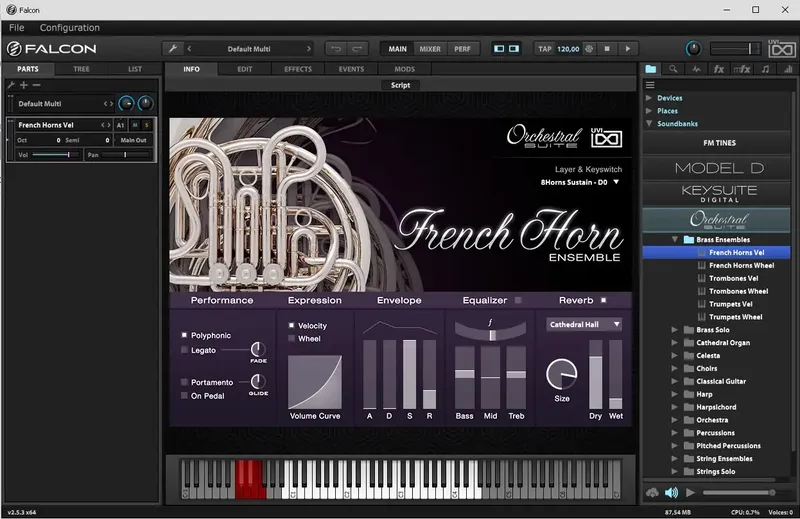Collapse the Soundbanks section

click(649, 123)
